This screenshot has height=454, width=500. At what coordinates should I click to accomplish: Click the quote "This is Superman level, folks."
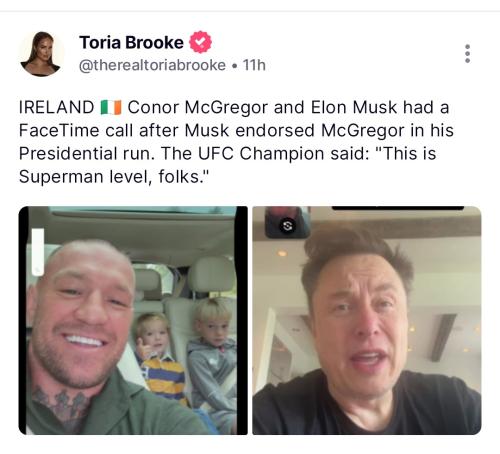[228, 165]
